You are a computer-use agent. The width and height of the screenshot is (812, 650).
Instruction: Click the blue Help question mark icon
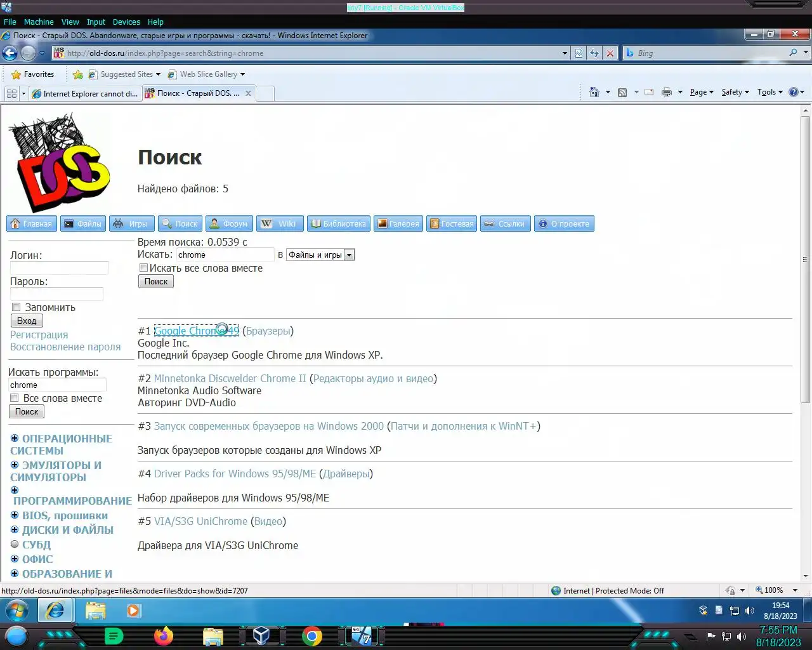793,92
